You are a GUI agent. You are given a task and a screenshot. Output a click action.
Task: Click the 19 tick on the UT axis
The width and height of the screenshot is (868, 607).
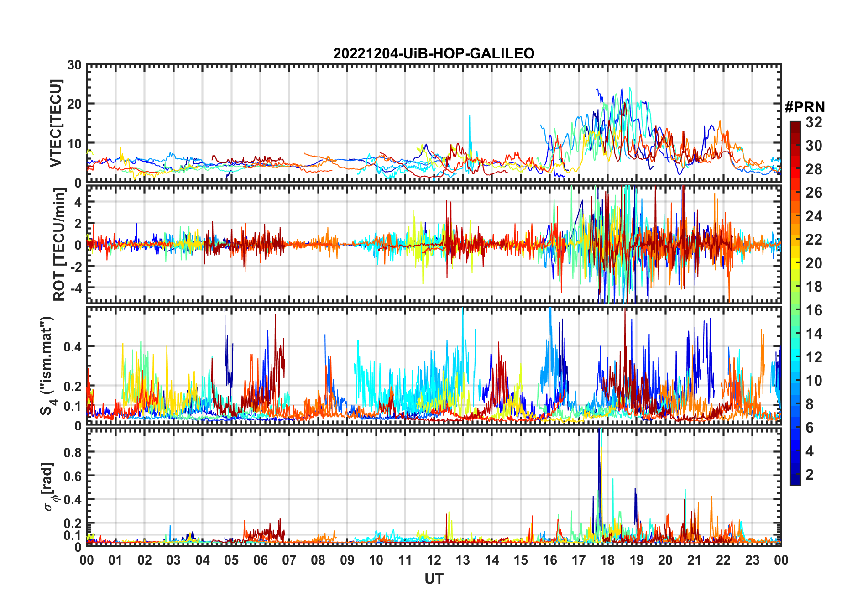coord(637,560)
